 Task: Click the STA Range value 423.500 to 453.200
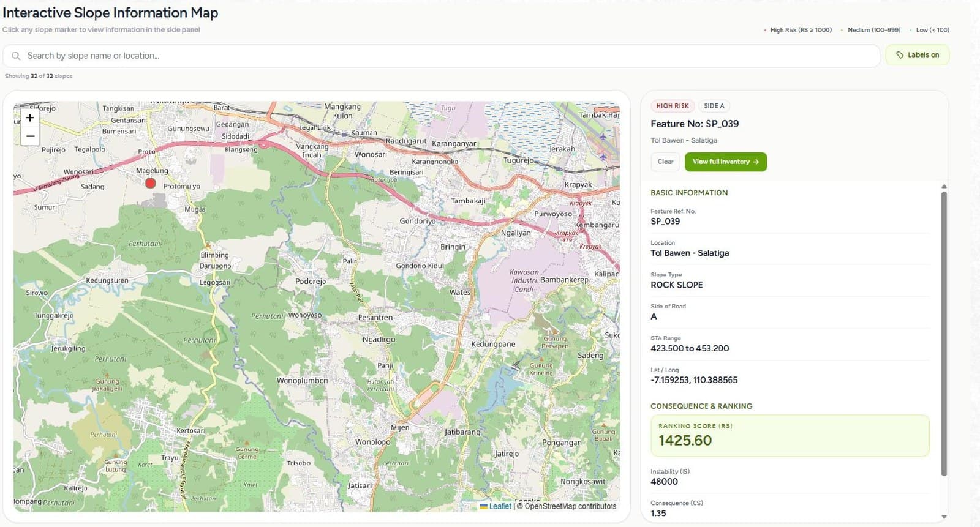point(690,348)
